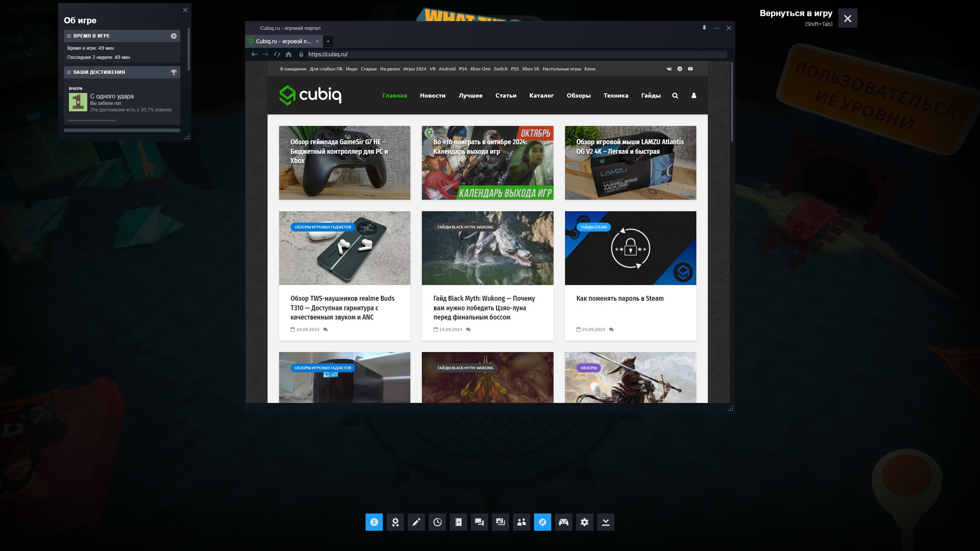Toggle the game info panel in the overlay toolbar
Image resolution: width=980 pixels, height=551 pixels.
[374, 522]
